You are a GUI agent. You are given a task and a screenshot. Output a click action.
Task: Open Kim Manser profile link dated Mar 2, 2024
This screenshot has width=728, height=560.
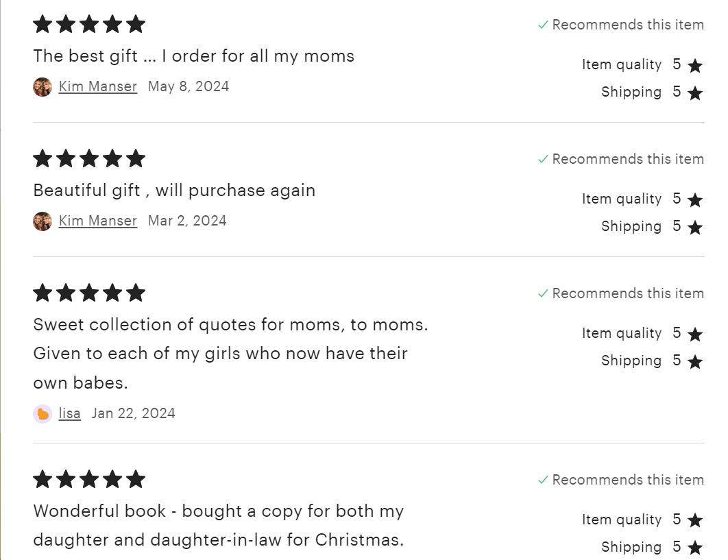click(x=98, y=221)
